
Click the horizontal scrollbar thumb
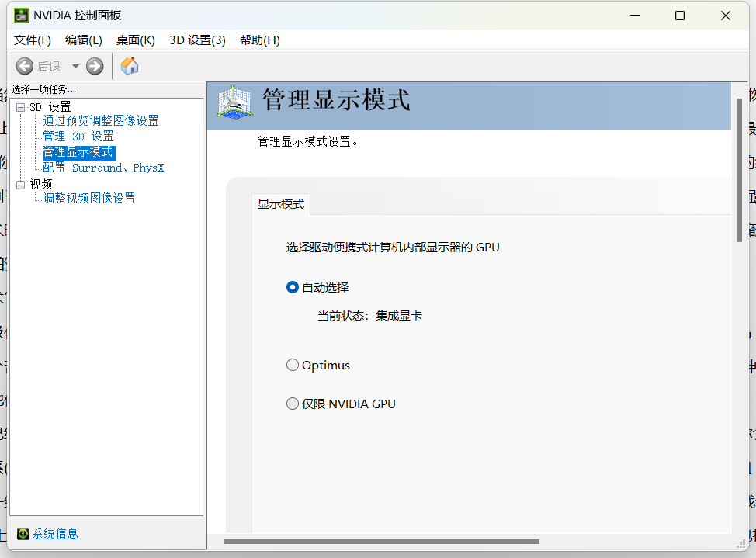[x=381, y=542]
